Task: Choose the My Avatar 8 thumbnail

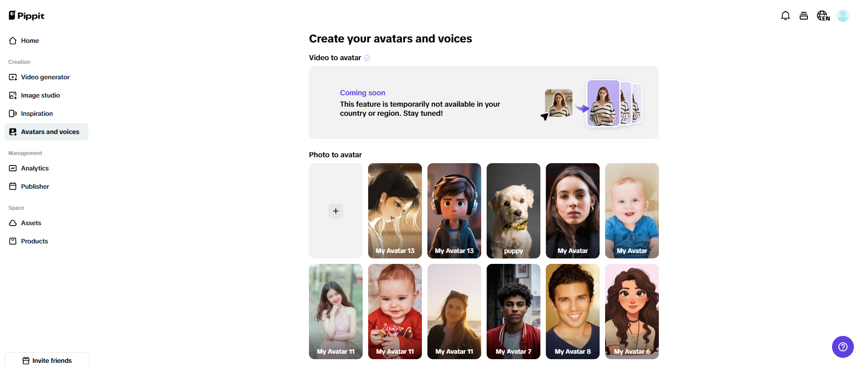Action: pyautogui.click(x=572, y=311)
